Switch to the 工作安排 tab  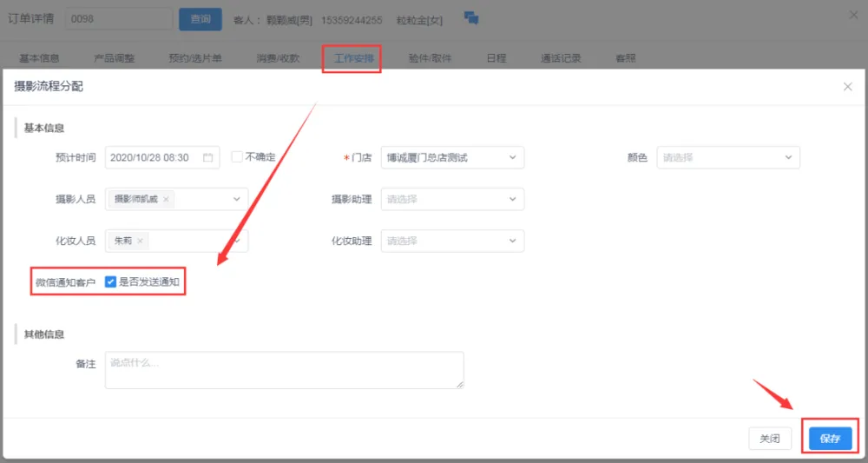(x=353, y=59)
